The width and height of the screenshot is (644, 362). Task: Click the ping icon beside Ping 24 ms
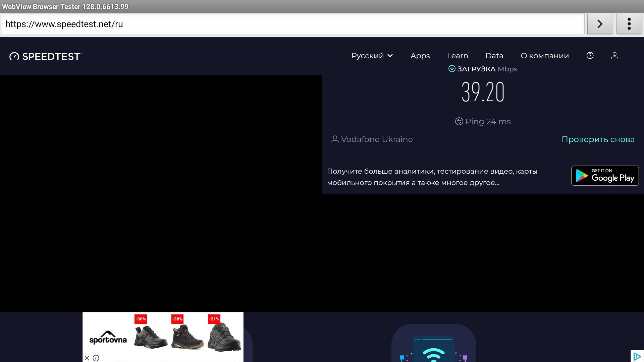(459, 121)
